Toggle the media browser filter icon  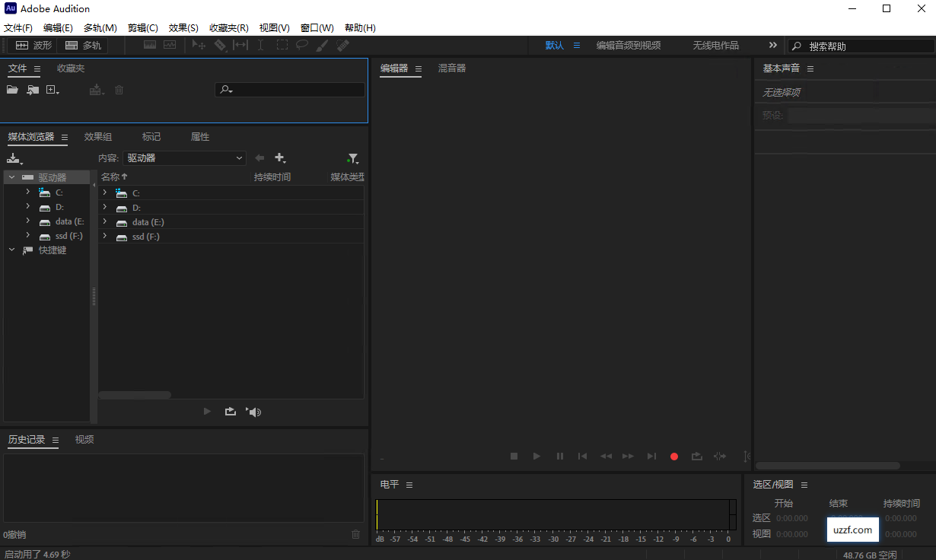(x=352, y=157)
